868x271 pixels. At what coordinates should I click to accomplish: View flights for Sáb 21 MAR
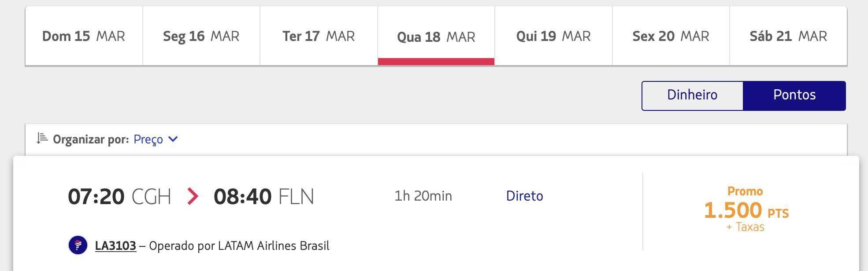(x=788, y=36)
